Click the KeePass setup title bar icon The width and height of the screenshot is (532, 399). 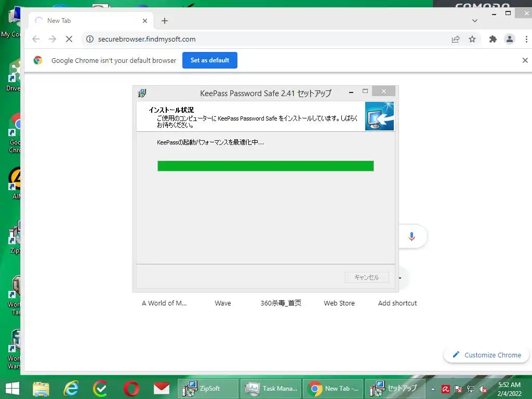coord(142,93)
